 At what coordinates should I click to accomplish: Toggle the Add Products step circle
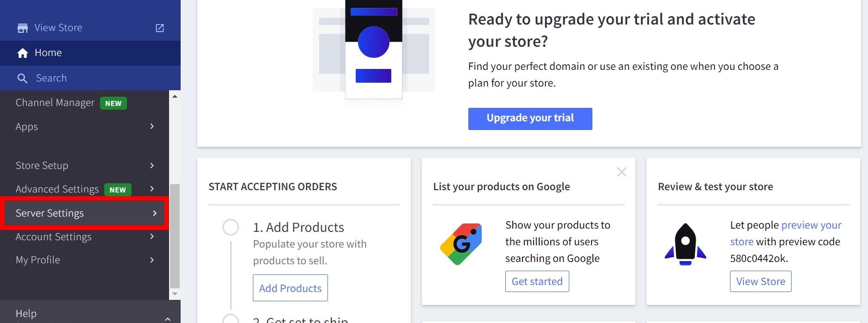231,227
